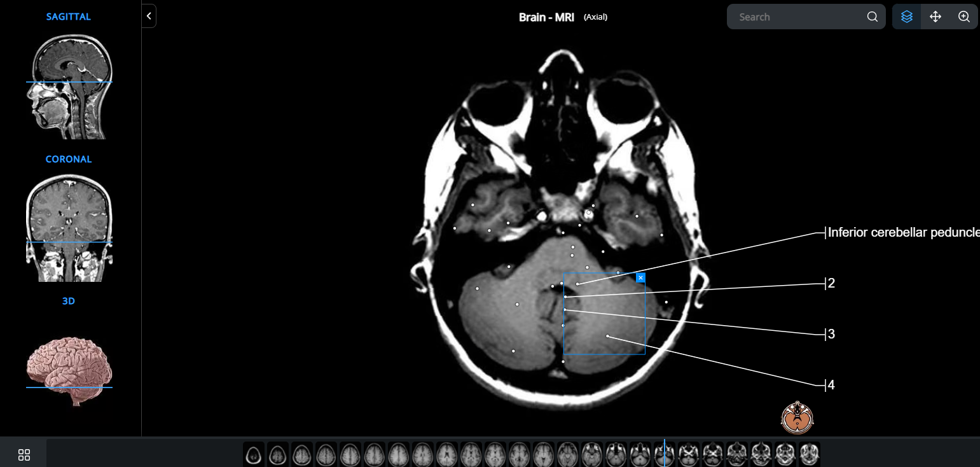Click the 'Brain - MRI' title
The height and width of the screenshot is (467, 980).
[x=546, y=17]
